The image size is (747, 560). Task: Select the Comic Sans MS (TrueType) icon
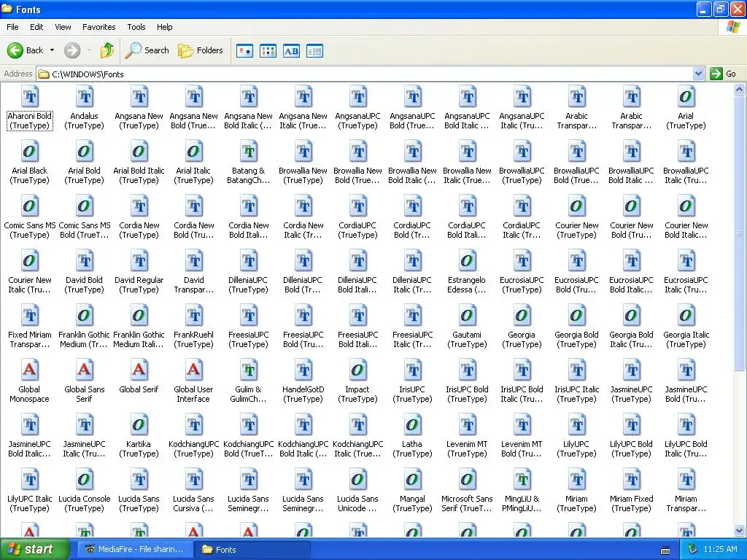[29, 206]
